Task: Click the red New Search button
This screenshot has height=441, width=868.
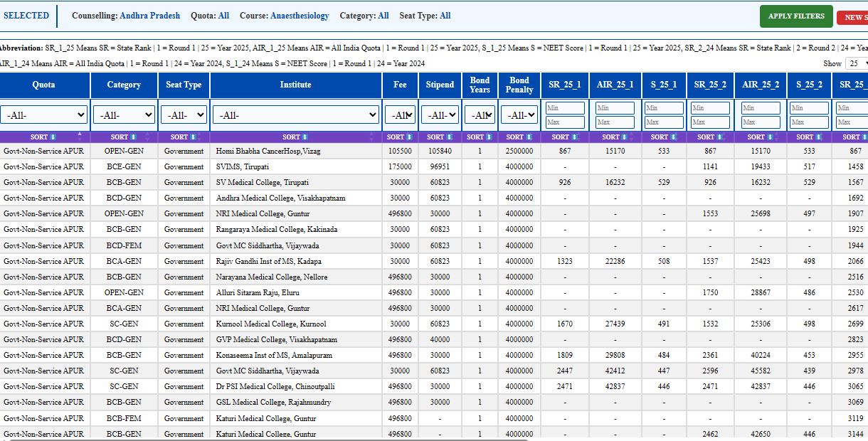Action: click(x=852, y=18)
